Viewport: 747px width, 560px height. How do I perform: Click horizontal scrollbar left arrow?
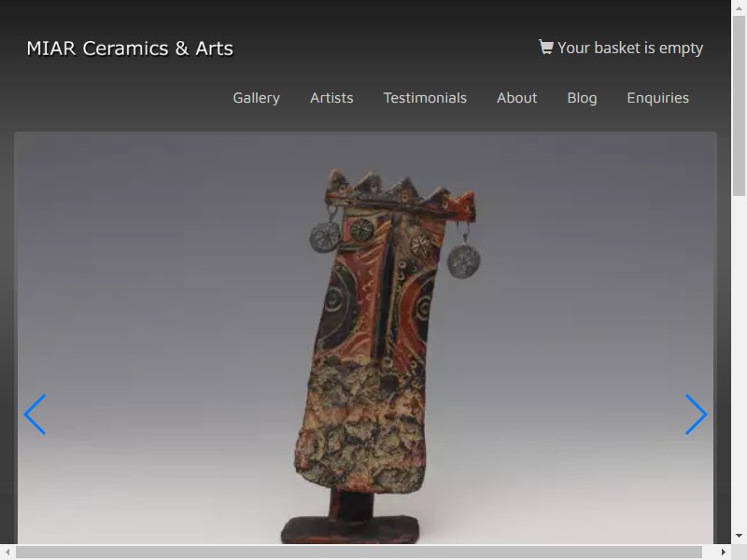click(7, 552)
